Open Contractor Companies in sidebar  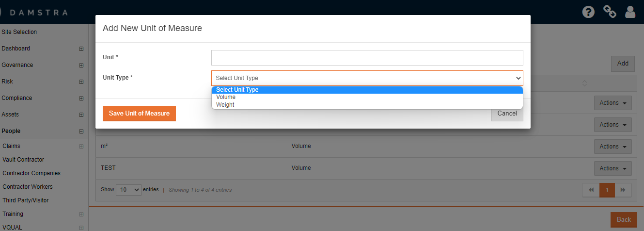[x=31, y=173]
